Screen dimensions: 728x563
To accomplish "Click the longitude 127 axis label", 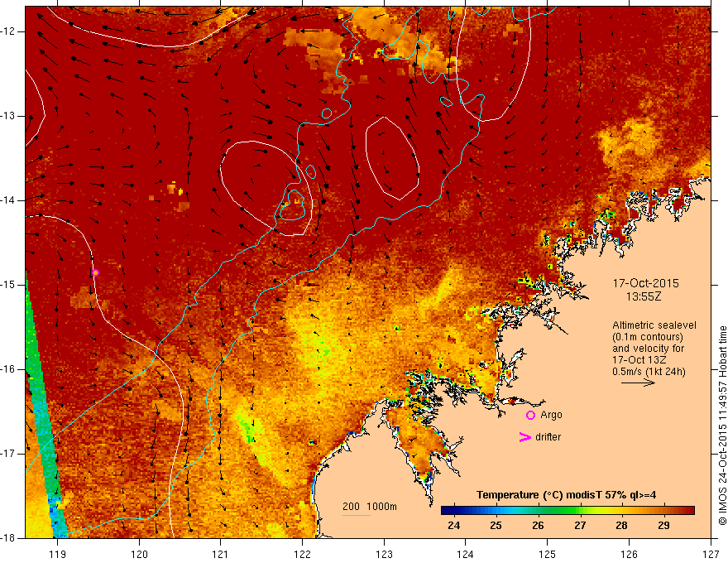I will click(x=711, y=554).
